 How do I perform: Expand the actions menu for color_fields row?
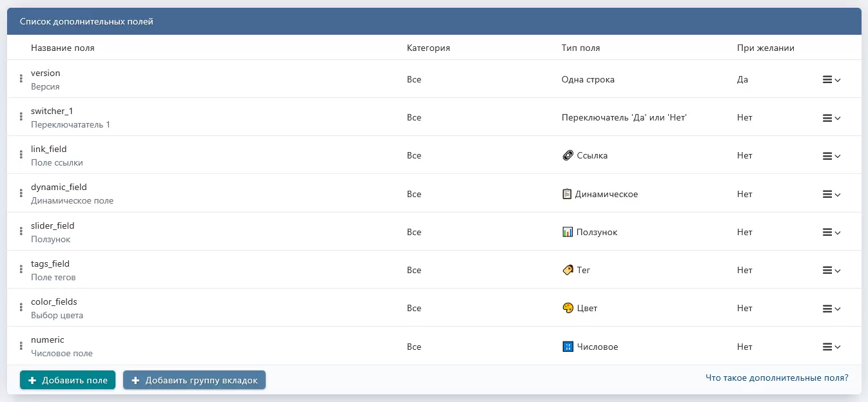coord(831,309)
